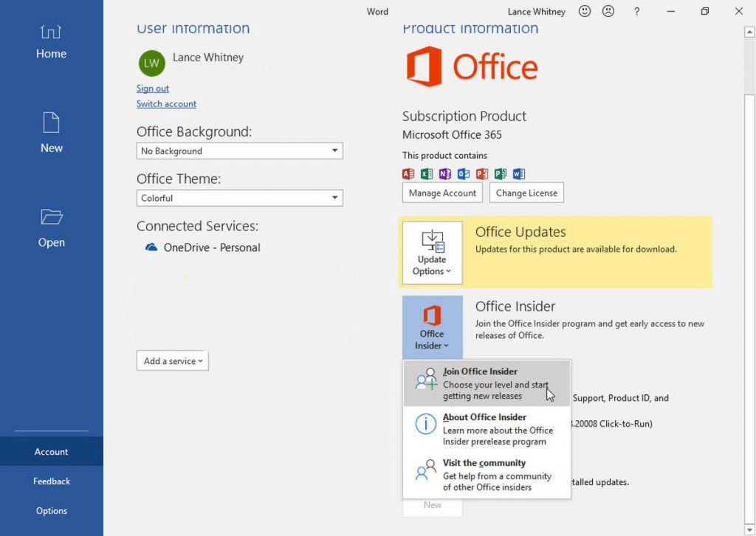
Task: Click the PowerPoint icon in product list
Action: [482, 173]
